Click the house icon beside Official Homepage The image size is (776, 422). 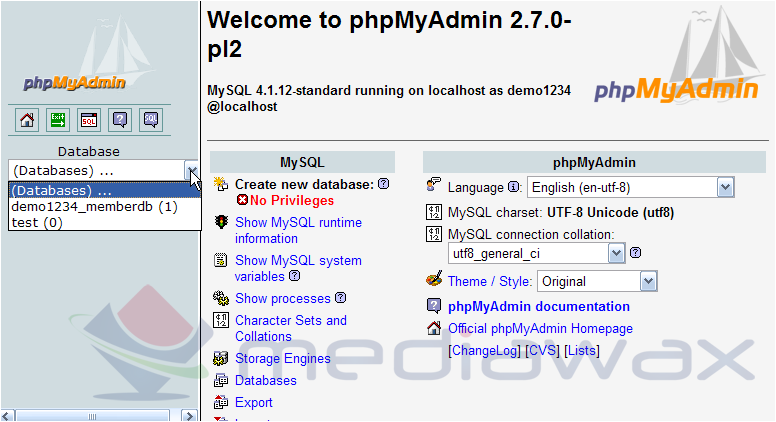point(434,328)
